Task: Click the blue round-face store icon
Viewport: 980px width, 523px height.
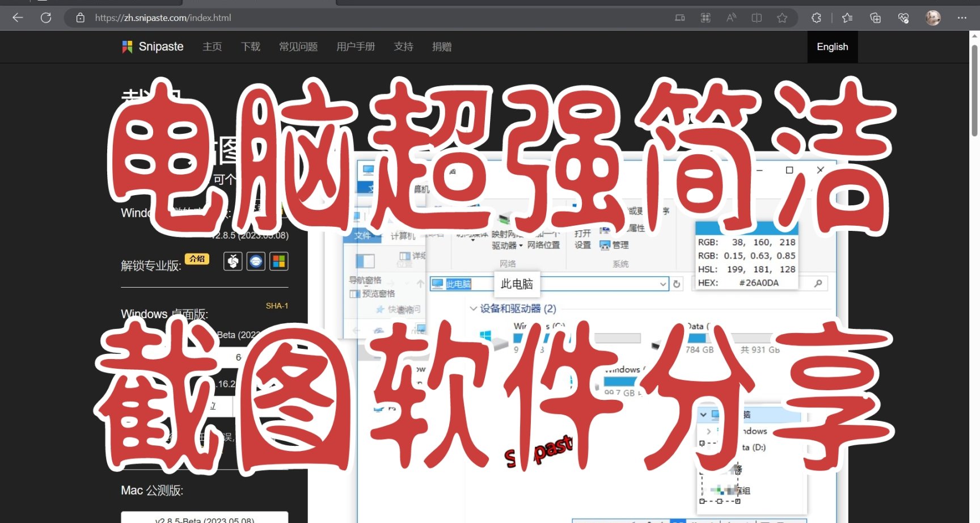Action: (x=256, y=261)
